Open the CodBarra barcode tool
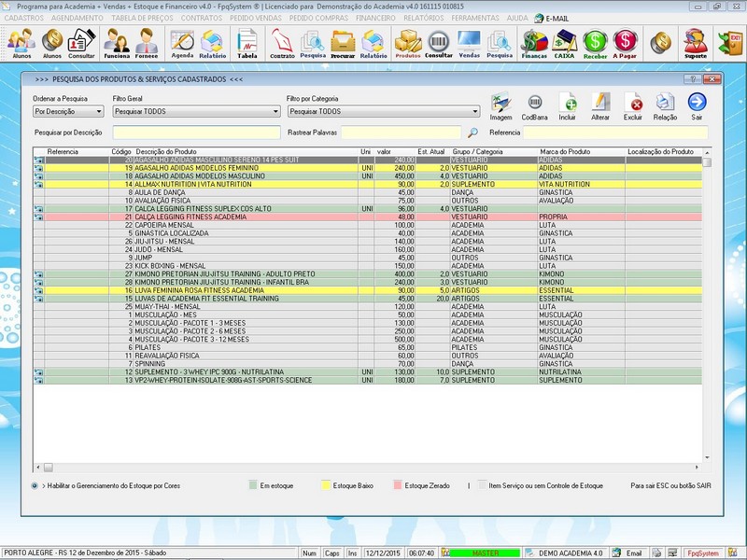This screenshot has height=560, width=747. (x=534, y=104)
